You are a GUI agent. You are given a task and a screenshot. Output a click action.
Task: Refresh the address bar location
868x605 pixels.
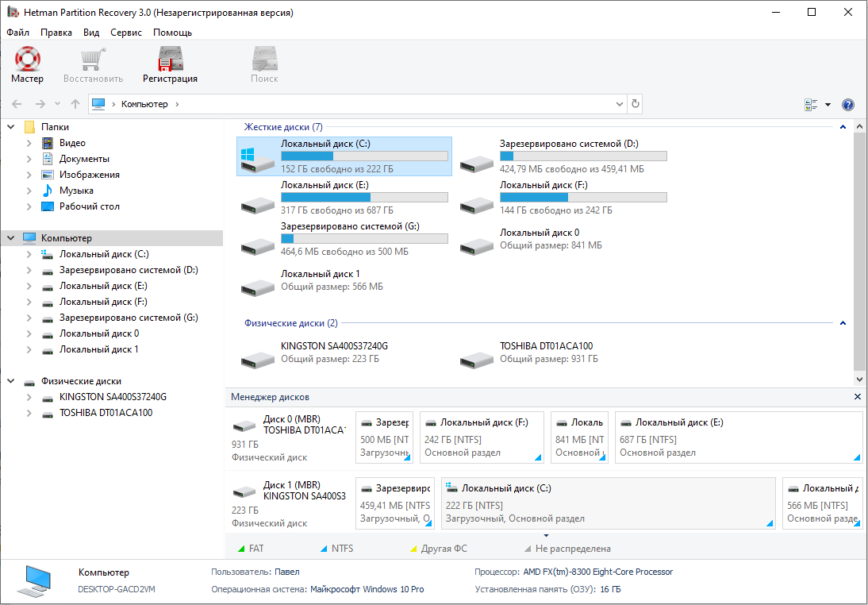click(635, 104)
